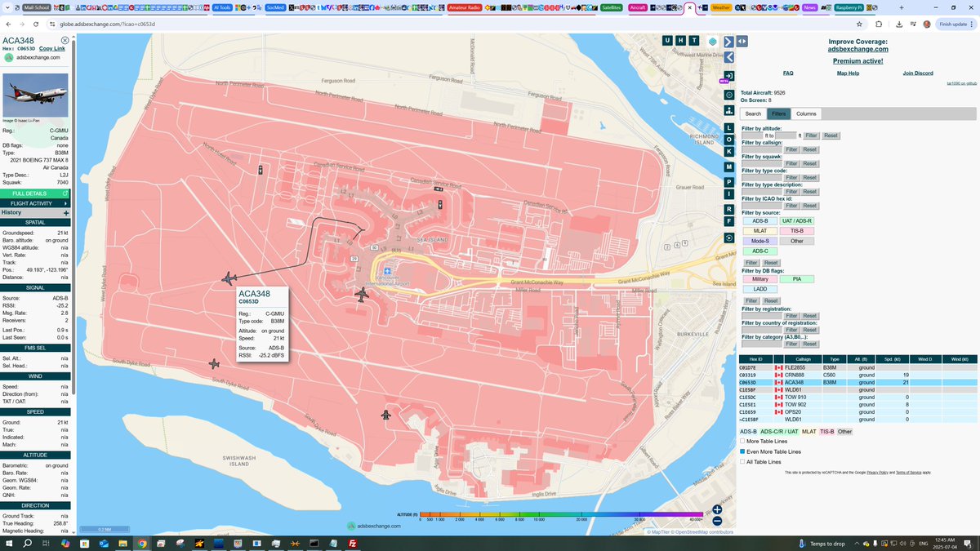The height and width of the screenshot is (551, 980).
Task: Toggle the UAT / ADS-R source filter
Action: pyautogui.click(x=798, y=221)
